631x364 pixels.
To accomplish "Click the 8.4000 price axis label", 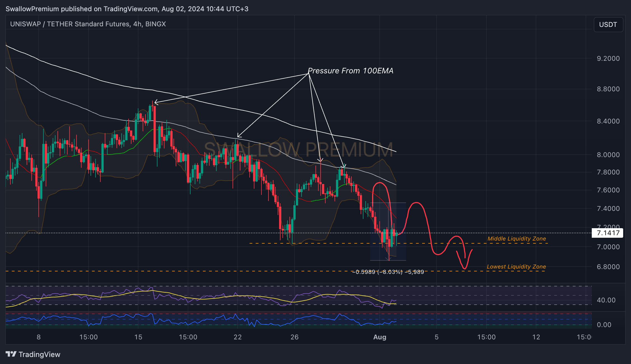I will pos(608,121).
